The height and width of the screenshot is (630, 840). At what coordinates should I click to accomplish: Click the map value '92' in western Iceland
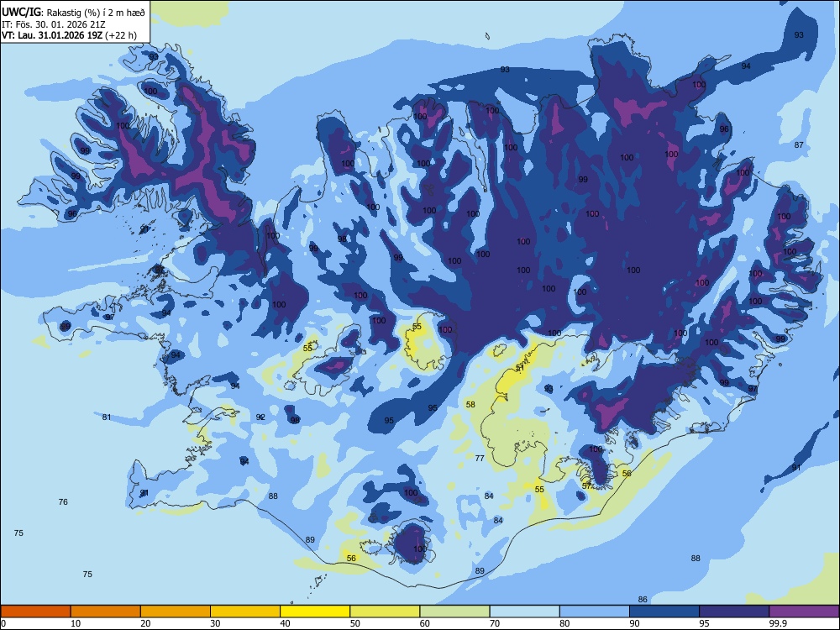click(260, 417)
